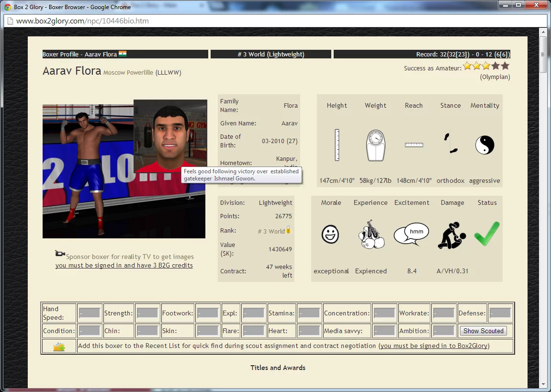The image size is (551, 392).
Task: Click the Hand Speed value field
Action: click(90, 314)
